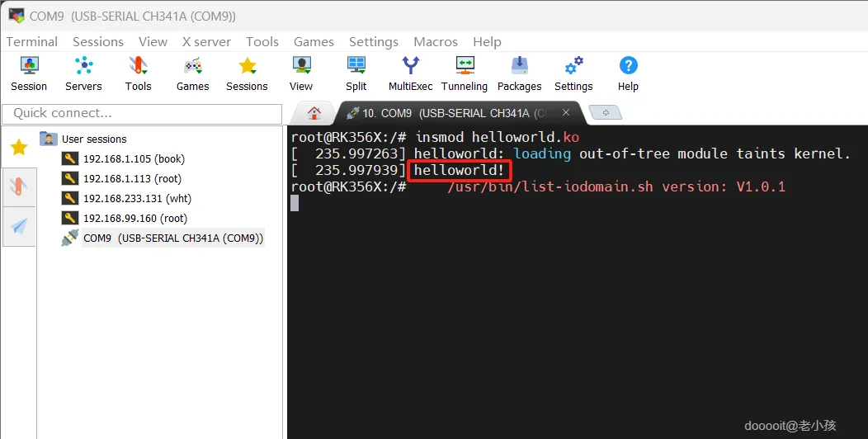This screenshot has height=439, width=868.
Task: Click the MobaXterm title bar logo
Action: [x=17, y=16]
